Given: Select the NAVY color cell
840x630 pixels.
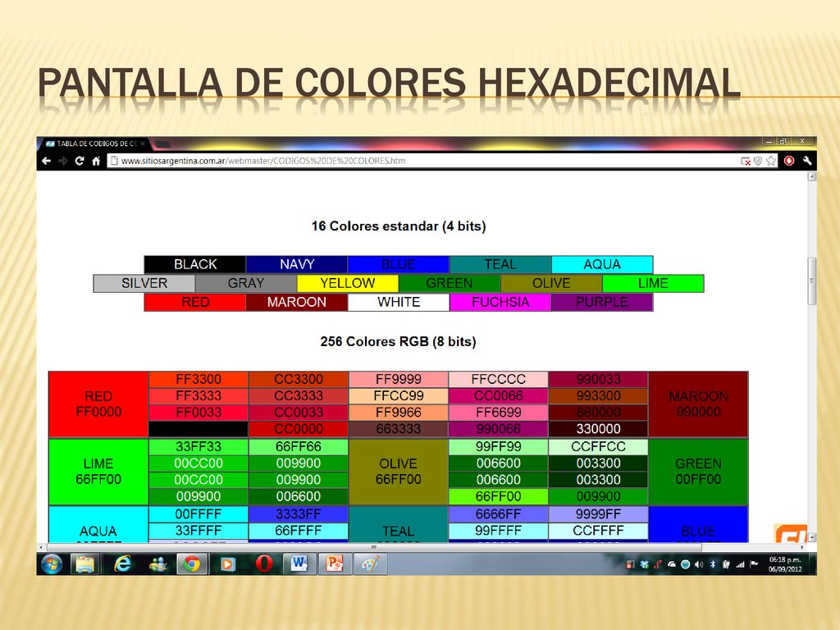Looking at the screenshot, I should (297, 264).
